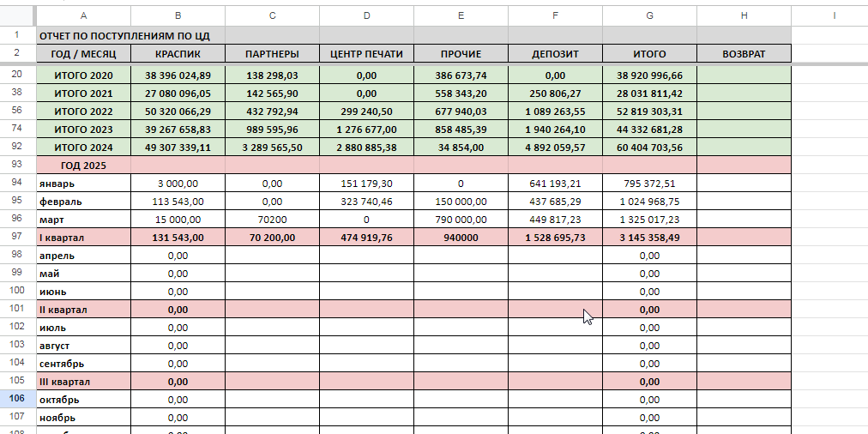Click cell with value 1 276 677,00
This screenshot has width=868, height=434.
[x=366, y=130]
